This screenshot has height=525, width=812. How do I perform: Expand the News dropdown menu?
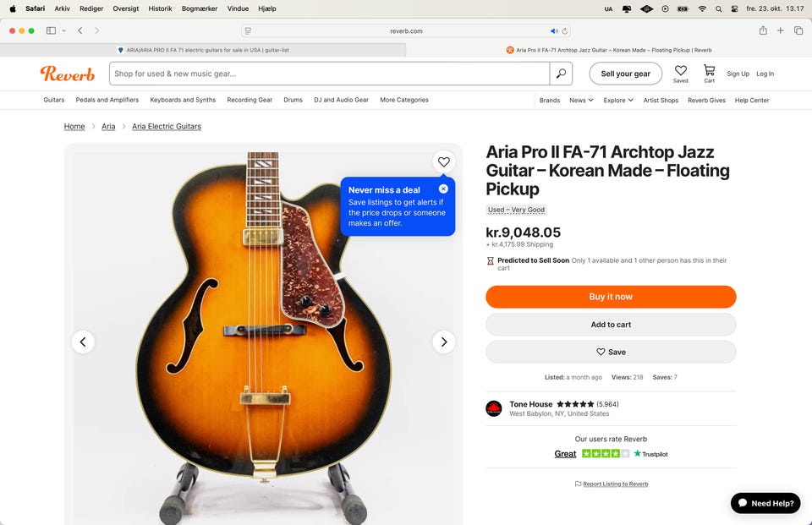(581, 101)
